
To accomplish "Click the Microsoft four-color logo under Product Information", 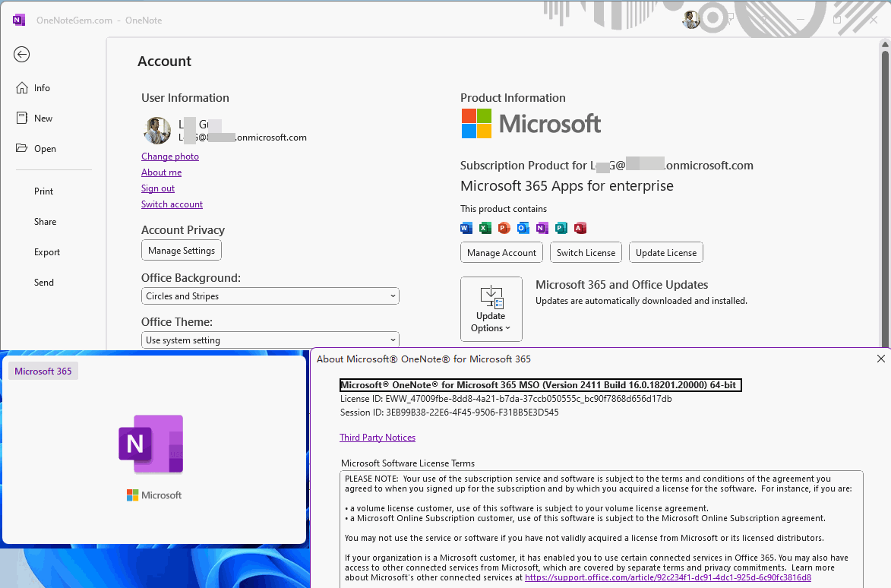I will point(476,124).
